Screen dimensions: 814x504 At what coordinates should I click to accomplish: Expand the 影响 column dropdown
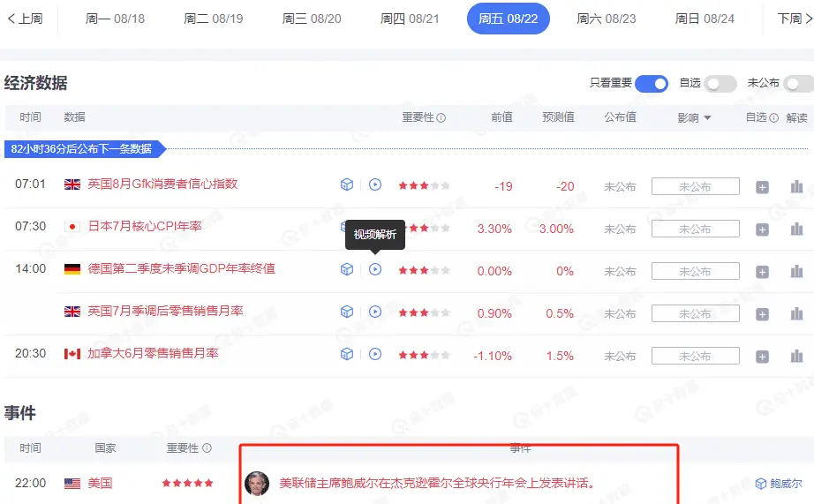pos(694,117)
